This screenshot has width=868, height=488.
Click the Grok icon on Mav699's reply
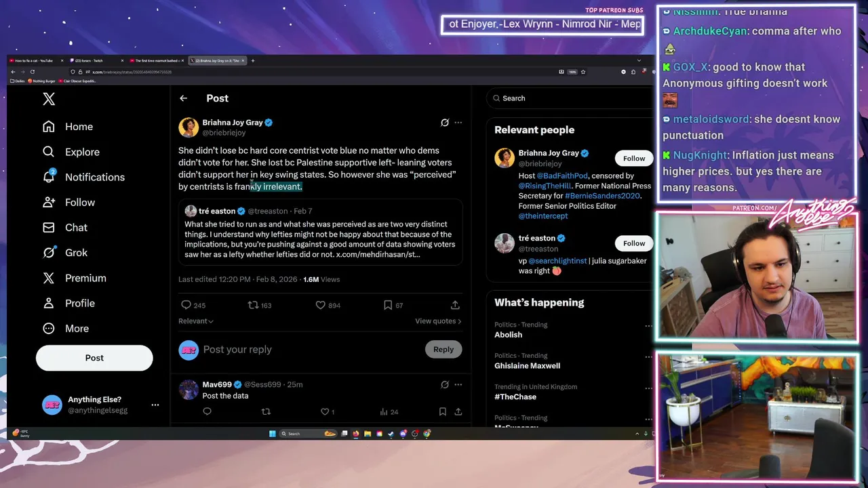(x=444, y=384)
